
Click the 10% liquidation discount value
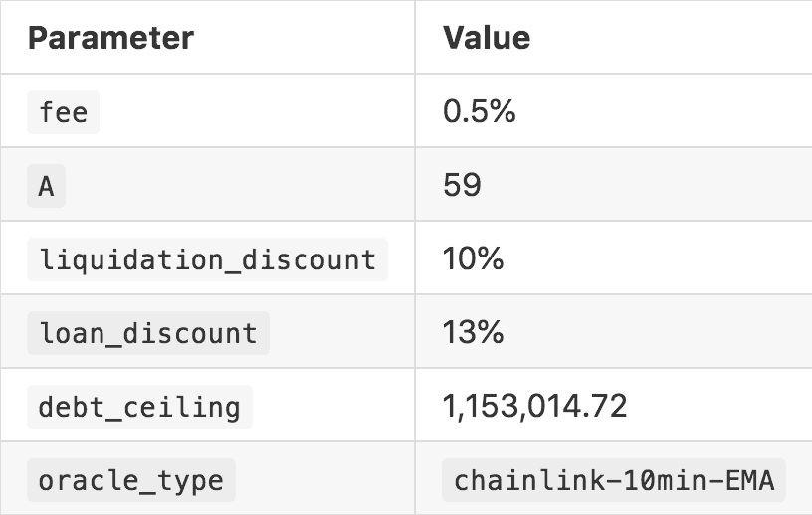(474, 258)
